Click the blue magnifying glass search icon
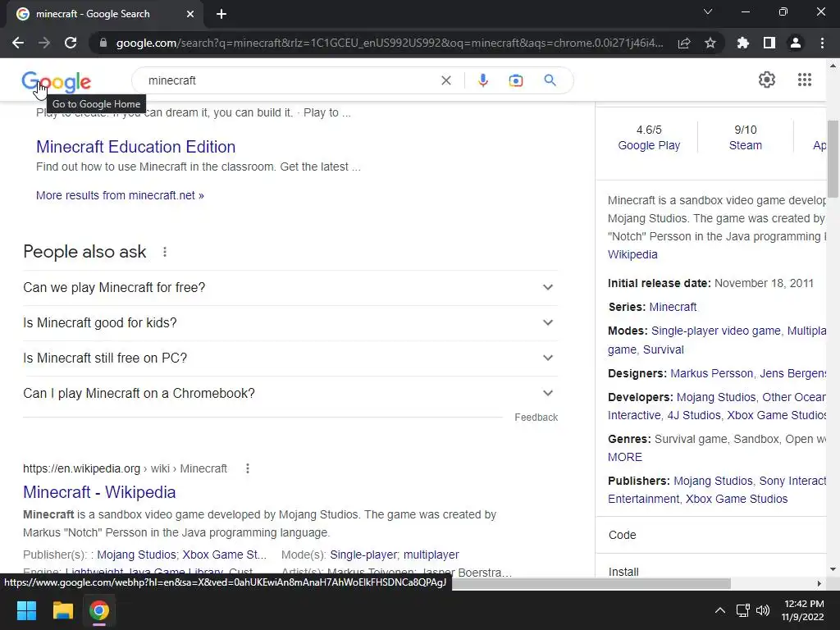840x630 pixels. point(550,80)
